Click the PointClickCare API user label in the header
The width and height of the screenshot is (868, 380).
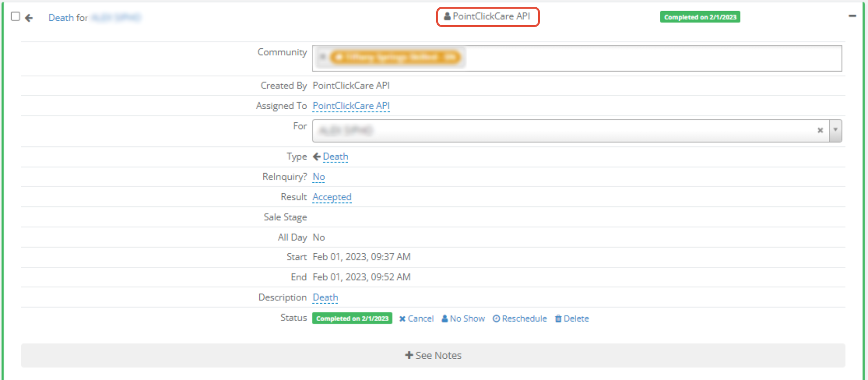pos(487,16)
